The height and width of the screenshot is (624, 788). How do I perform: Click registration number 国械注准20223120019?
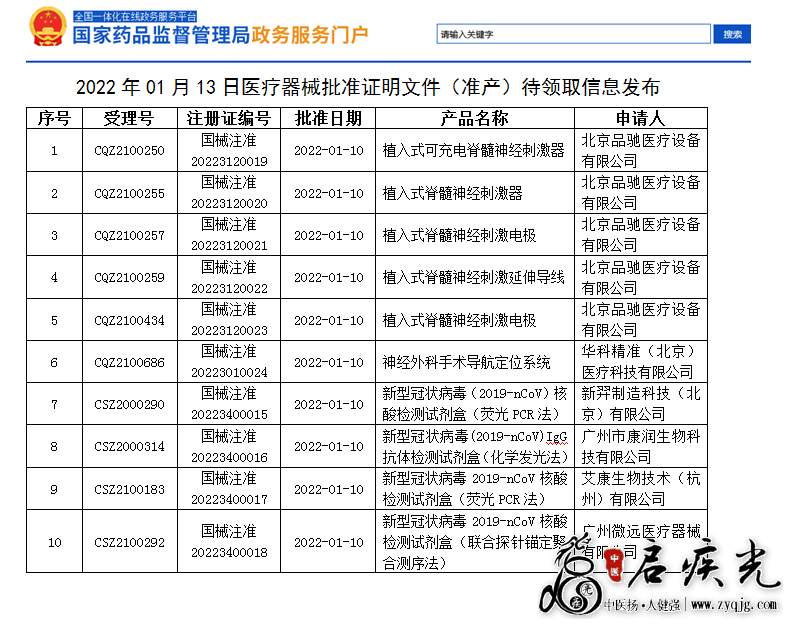[229, 151]
